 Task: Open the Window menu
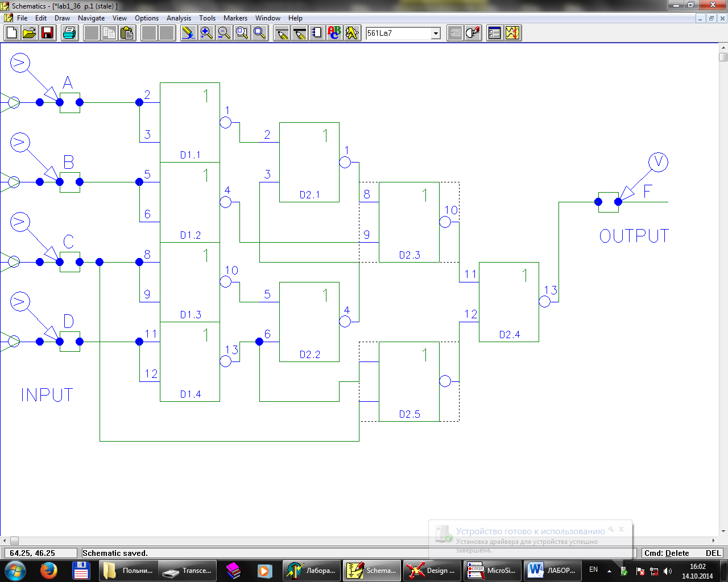(268, 18)
